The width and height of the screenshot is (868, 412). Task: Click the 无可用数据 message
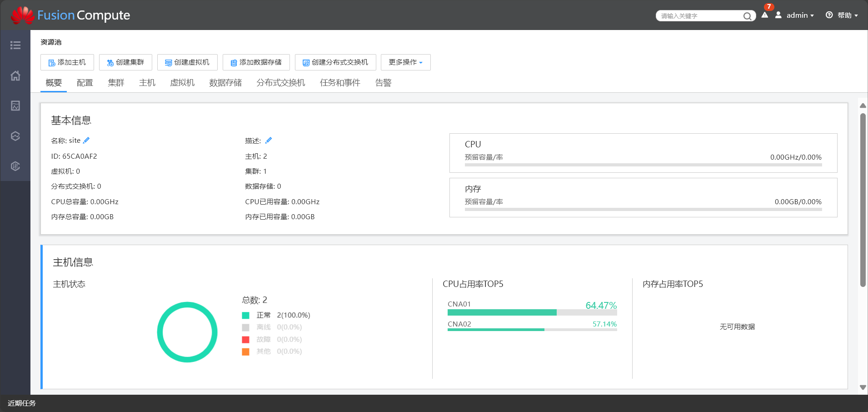pos(737,327)
